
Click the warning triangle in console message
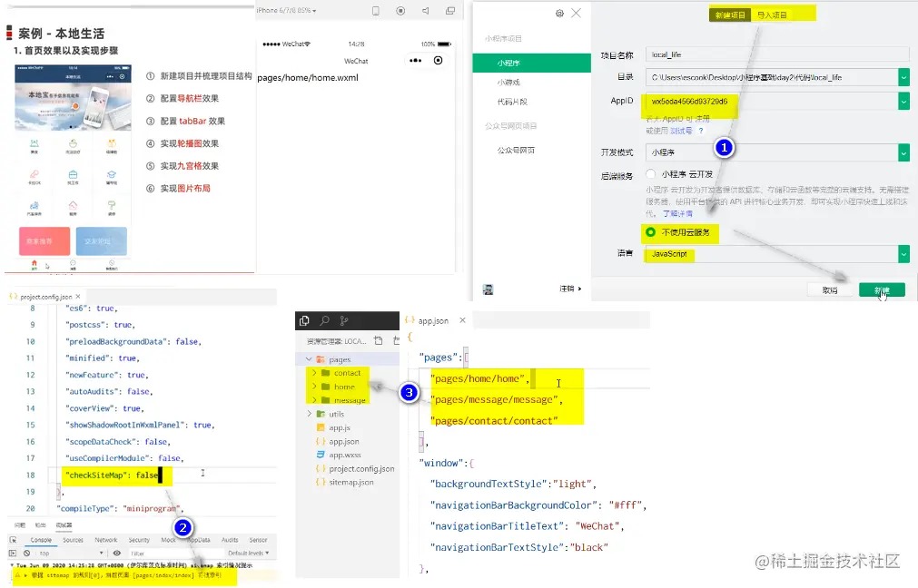(x=17, y=575)
